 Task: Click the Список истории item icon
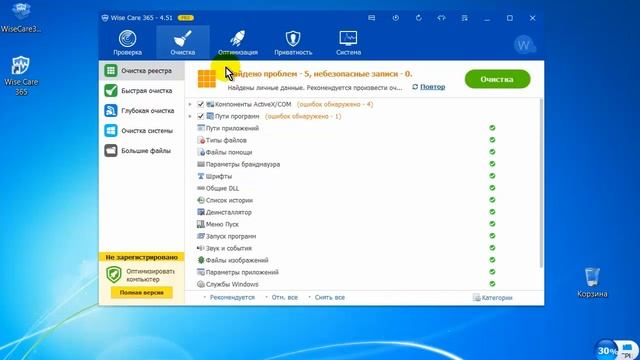click(201, 200)
